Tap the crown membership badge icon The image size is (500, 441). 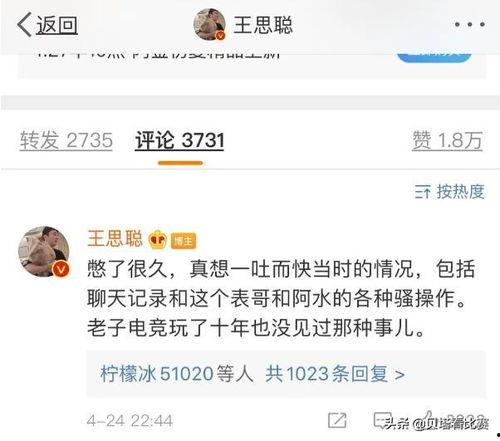click(x=157, y=239)
